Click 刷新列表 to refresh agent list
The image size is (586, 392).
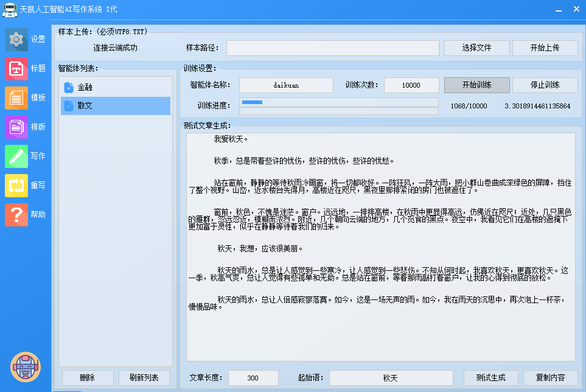click(x=144, y=378)
